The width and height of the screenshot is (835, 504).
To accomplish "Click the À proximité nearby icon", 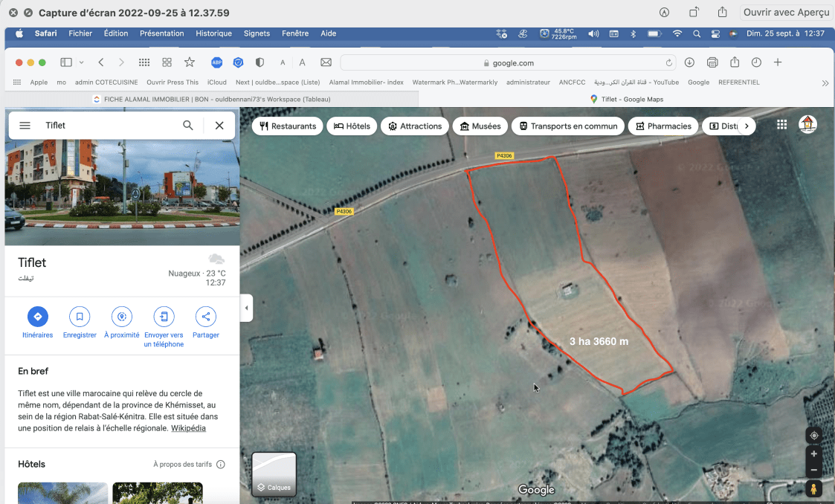I will (121, 317).
